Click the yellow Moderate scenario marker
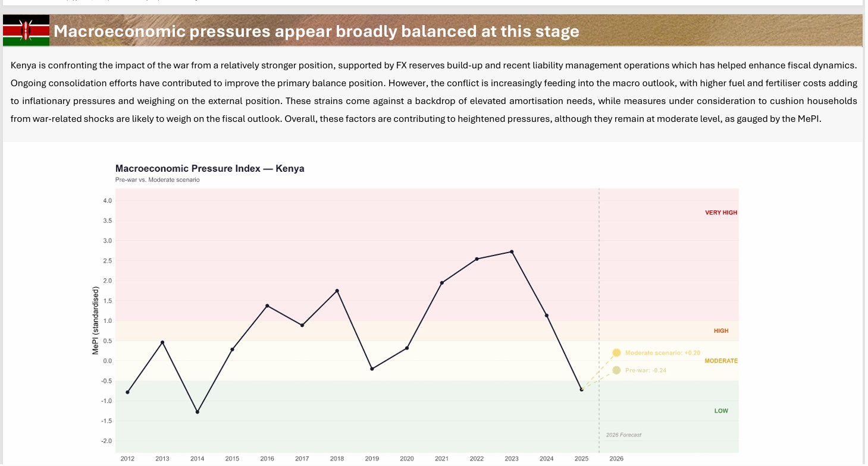868x466 pixels. pos(616,352)
